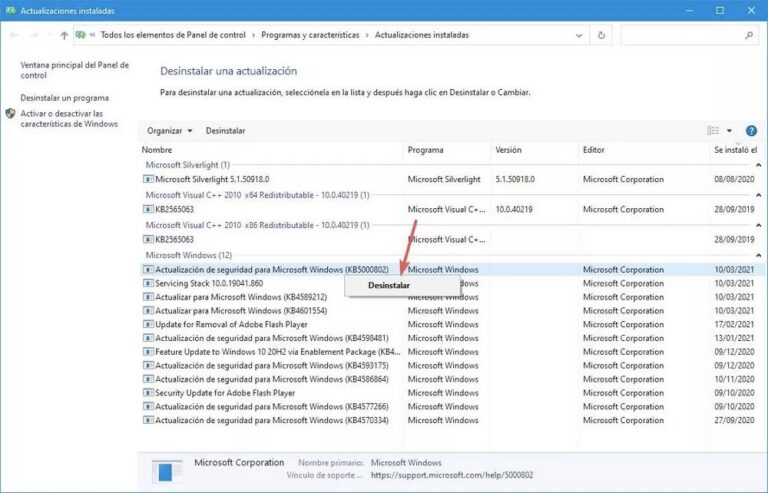Image resolution: width=768 pixels, height=493 pixels.
Task: Click the shield icon beside Activar o desactivar
Action: 10,114
